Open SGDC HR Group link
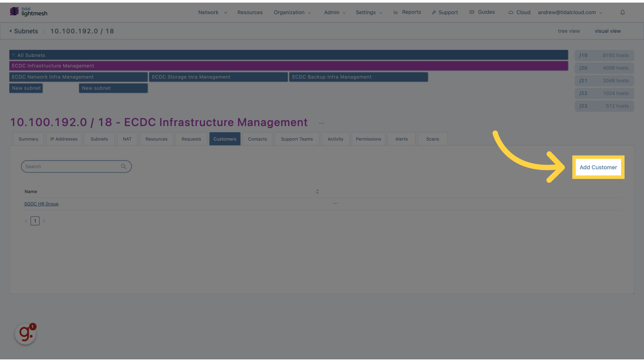 point(41,204)
